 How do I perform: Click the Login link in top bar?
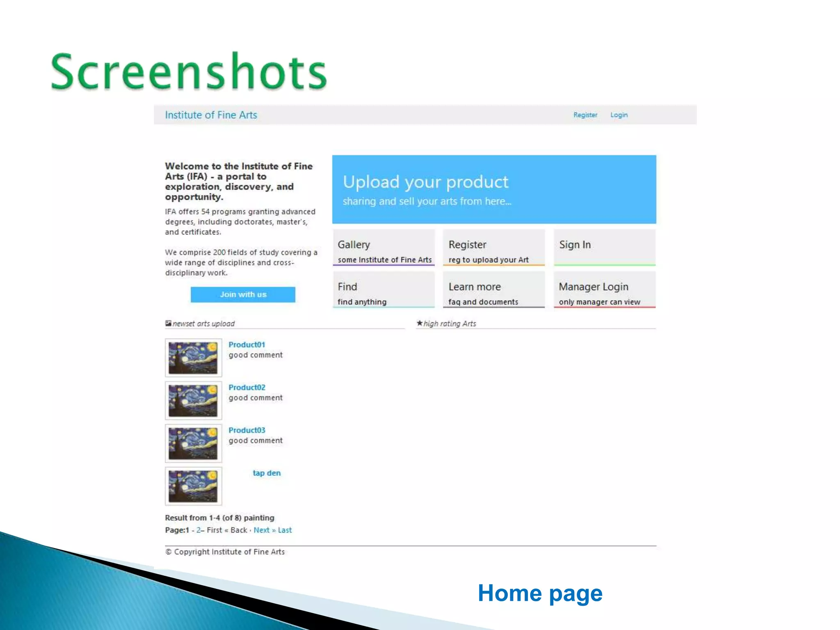619,115
